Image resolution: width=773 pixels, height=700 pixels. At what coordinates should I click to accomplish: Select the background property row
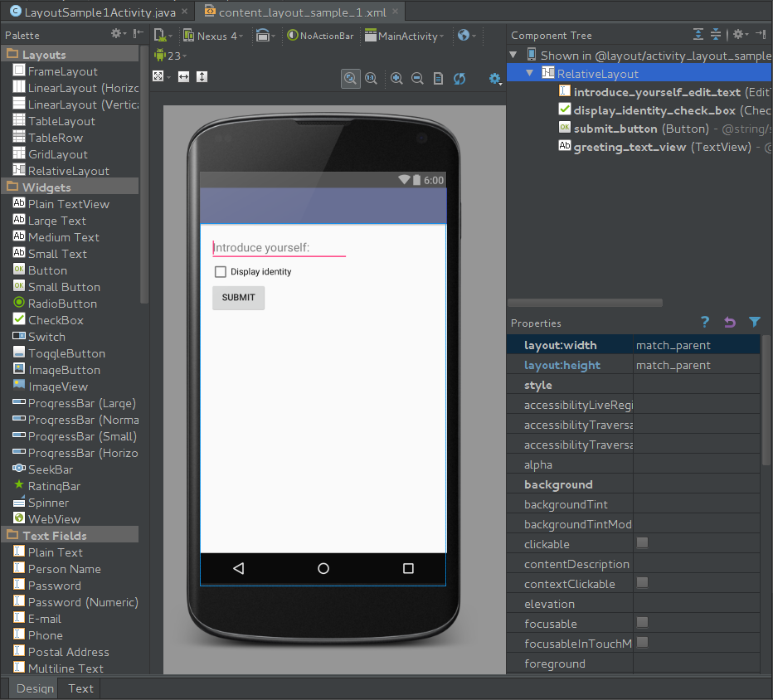tap(634, 484)
